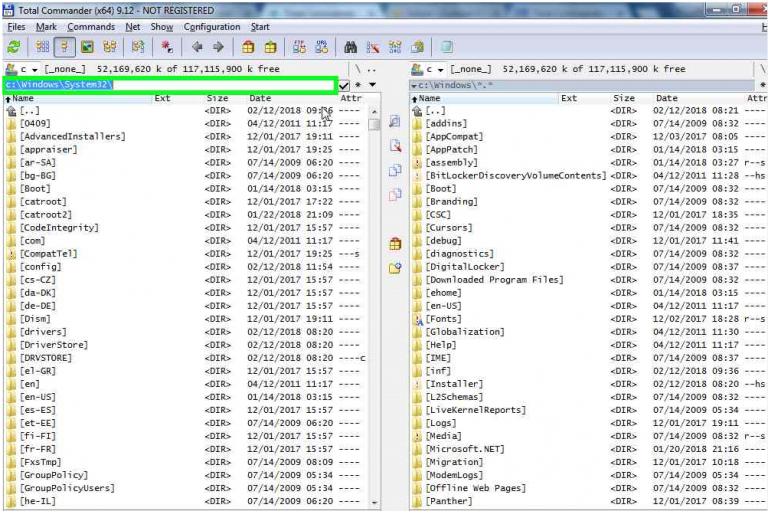
Task: Open the right panel drive dropdown
Action: (434, 69)
